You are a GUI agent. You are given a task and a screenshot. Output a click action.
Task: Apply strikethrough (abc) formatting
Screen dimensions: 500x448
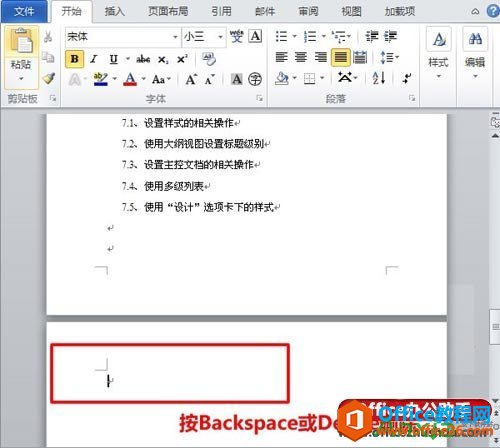pyautogui.click(x=143, y=59)
